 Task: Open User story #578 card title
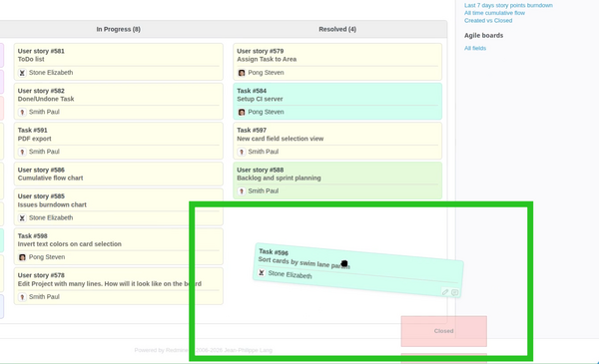(41, 275)
